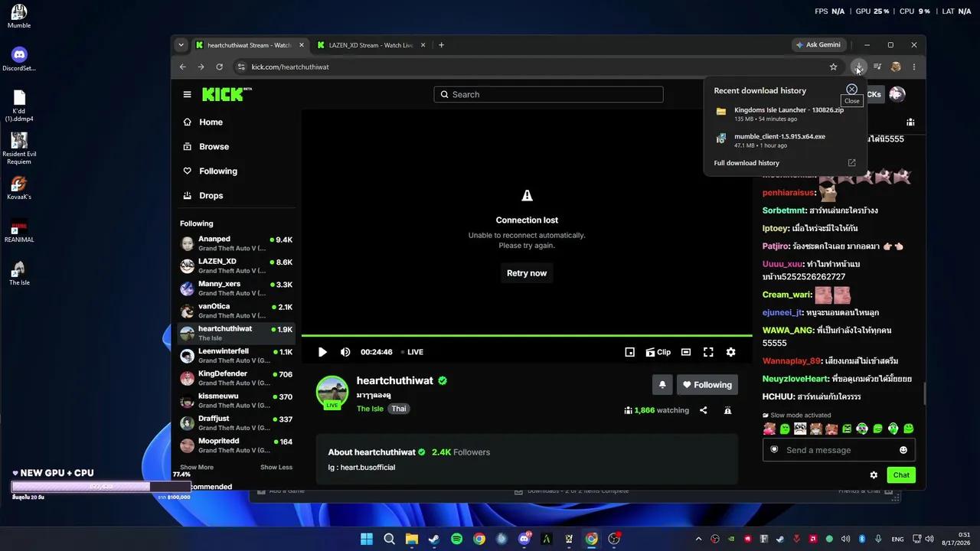Viewport: 980px width, 551px height.
Task: Open Manny_xers channel in Following list
Action: (237, 289)
